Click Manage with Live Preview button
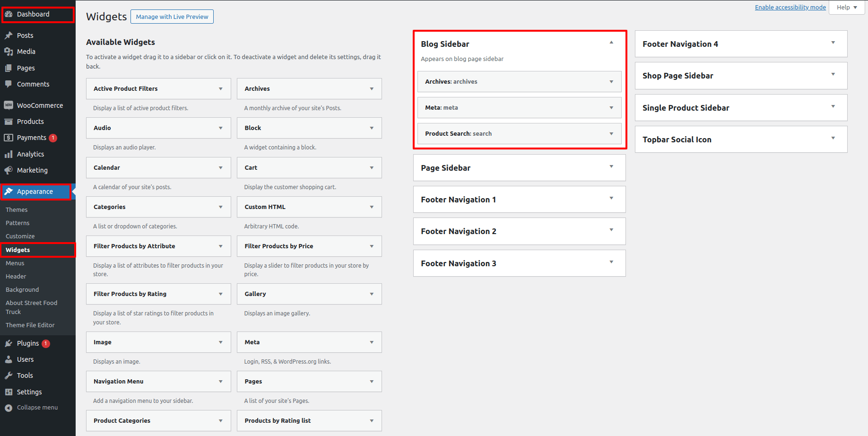This screenshot has height=436, width=868. pos(172,17)
